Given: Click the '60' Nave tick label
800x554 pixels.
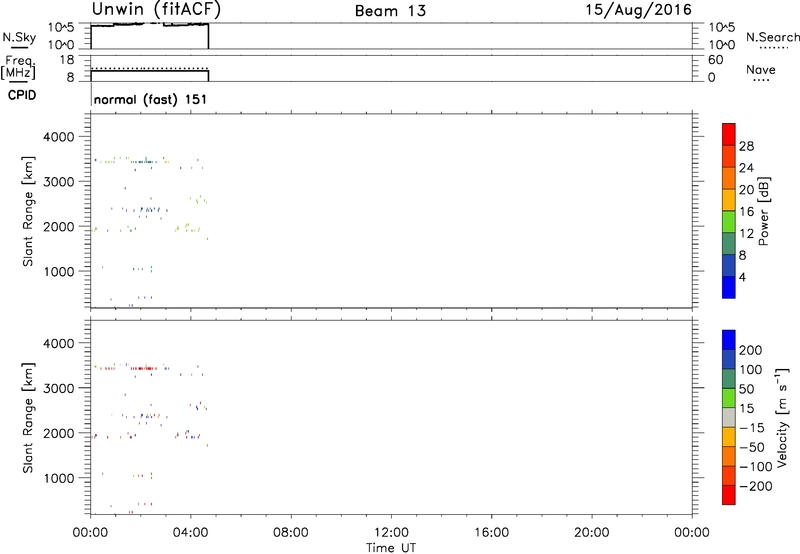Looking at the screenshot, I should click(x=715, y=60).
